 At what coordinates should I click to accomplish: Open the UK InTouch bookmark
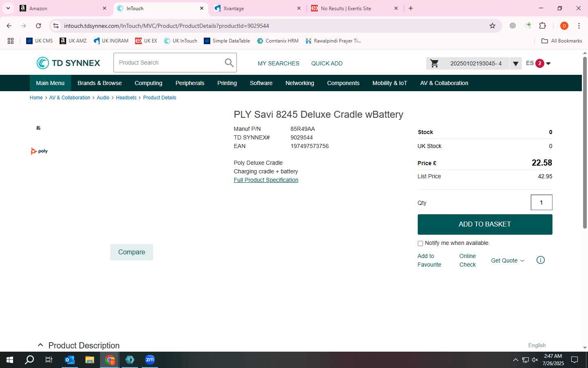pos(180,41)
